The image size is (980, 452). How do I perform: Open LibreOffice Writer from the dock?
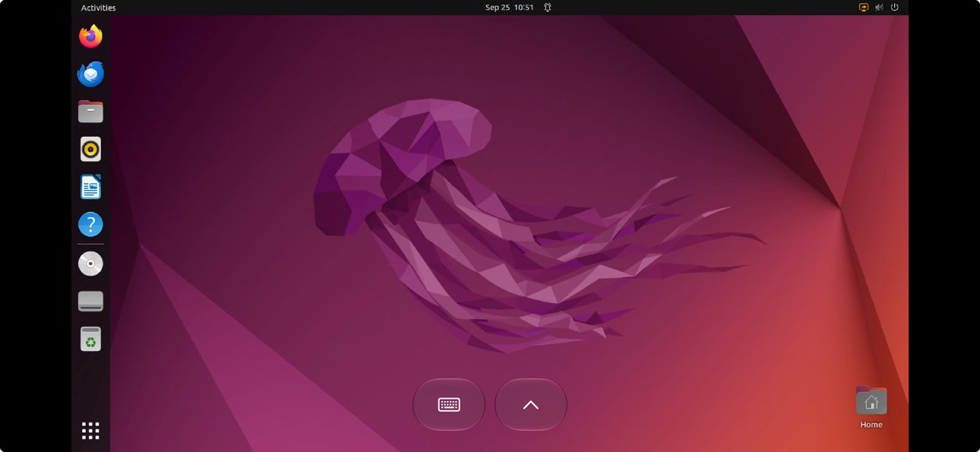point(90,187)
